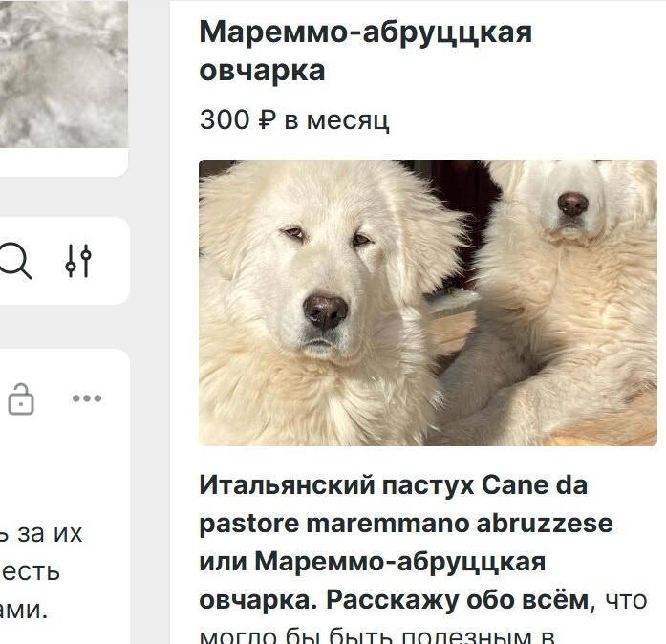Open the three-dot more options menu
The image size is (666, 644).
87,398
